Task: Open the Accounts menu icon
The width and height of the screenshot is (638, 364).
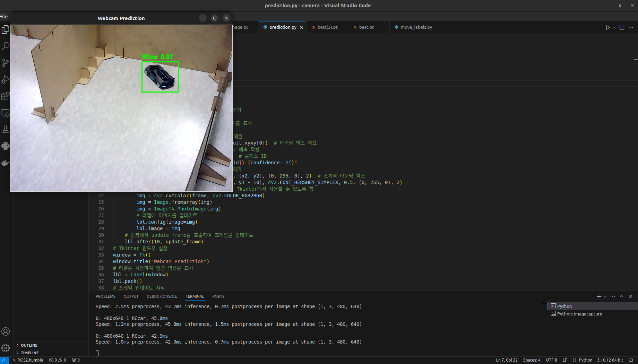Action: click(x=6, y=331)
